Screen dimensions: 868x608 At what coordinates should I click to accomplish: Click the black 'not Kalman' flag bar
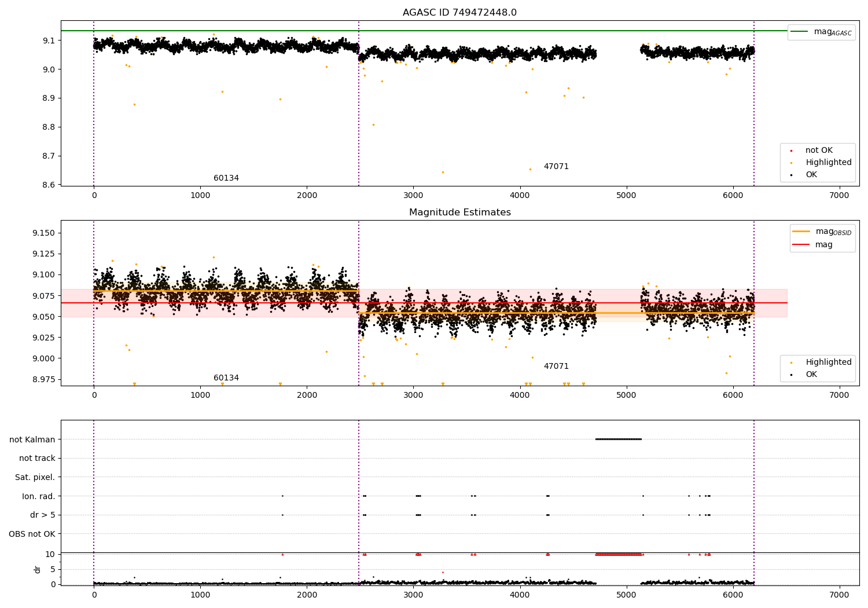(x=619, y=439)
